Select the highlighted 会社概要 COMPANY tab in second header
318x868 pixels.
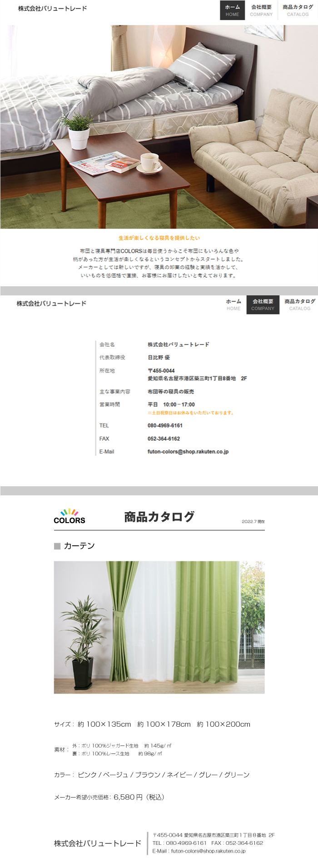click(263, 304)
